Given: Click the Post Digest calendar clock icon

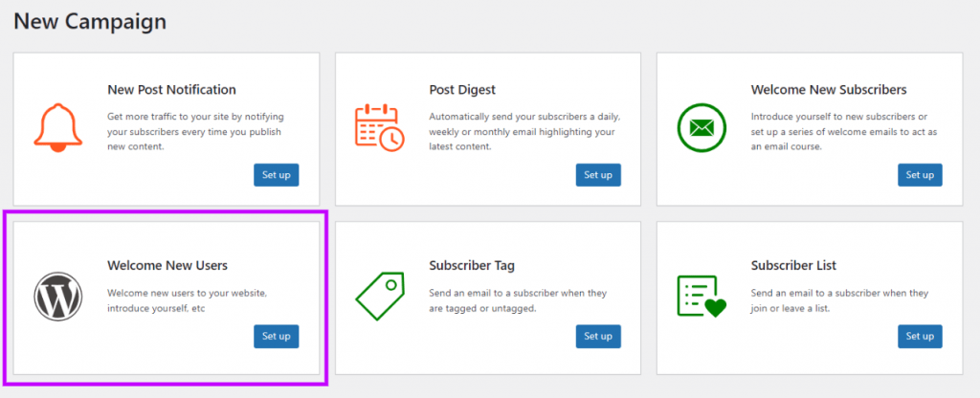Looking at the screenshot, I should [380, 128].
